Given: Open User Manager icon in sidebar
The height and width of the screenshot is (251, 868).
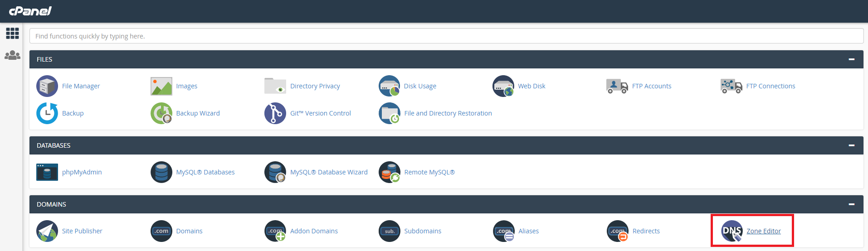Looking at the screenshot, I should pyautogui.click(x=12, y=55).
